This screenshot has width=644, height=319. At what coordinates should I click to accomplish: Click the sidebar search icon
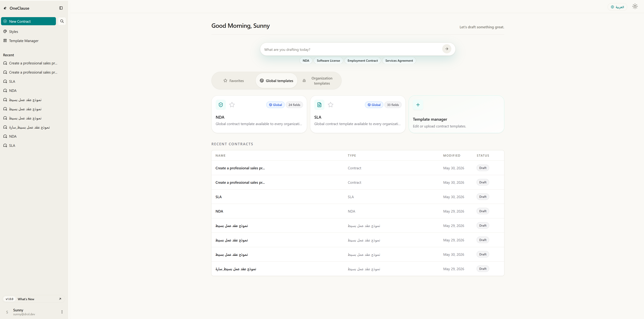pyautogui.click(x=62, y=21)
